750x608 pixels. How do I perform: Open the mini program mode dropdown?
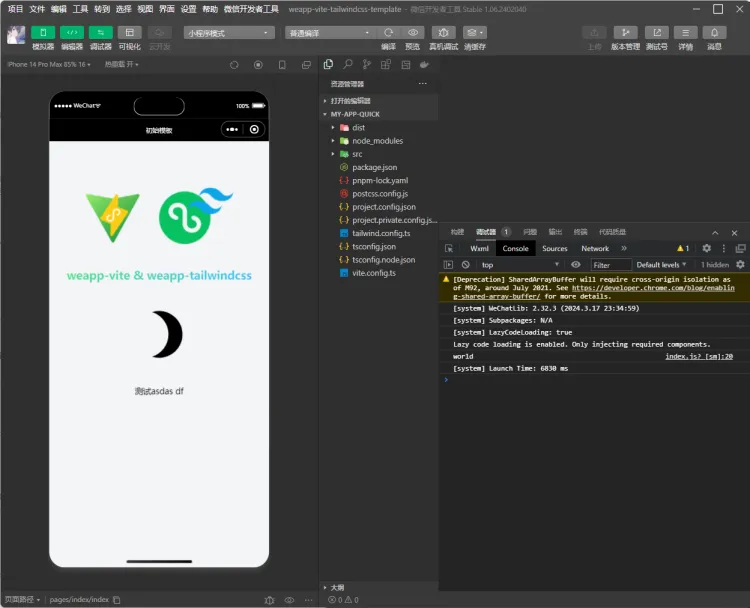tap(229, 33)
